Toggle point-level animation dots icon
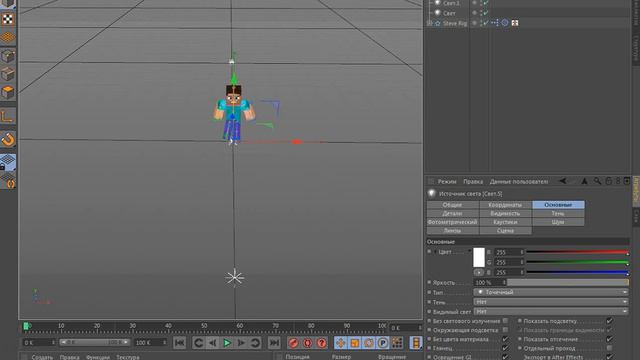This screenshot has width=640, height=360. click(x=397, y=343)
